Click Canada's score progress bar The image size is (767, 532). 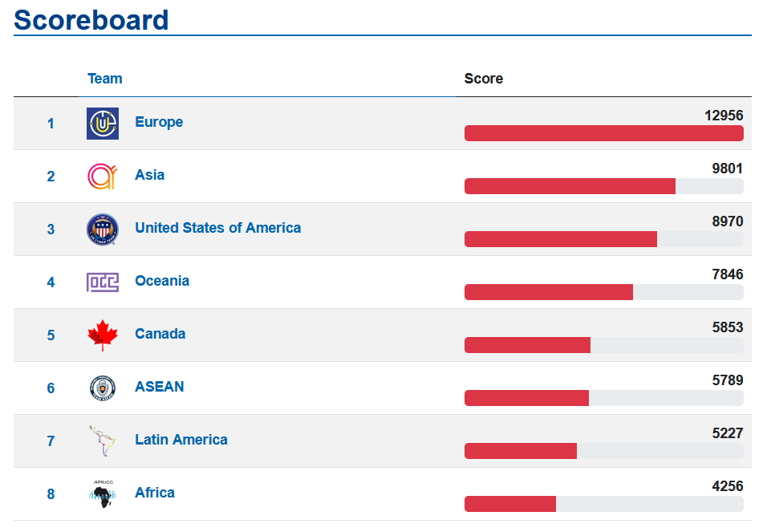pos(603,345)
